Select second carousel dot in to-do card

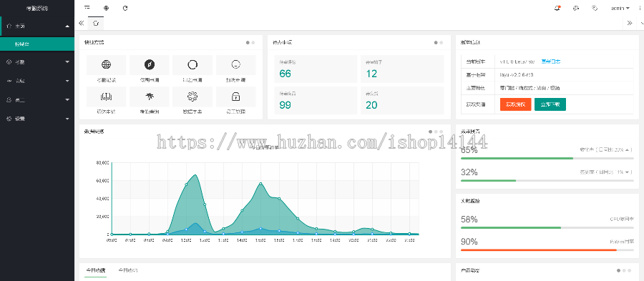click(x=441, y=42)
